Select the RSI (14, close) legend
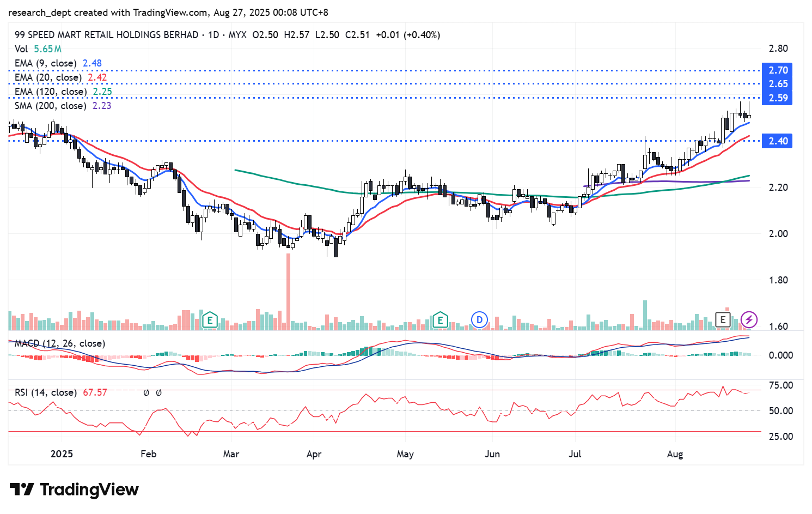 pos(45,392)
